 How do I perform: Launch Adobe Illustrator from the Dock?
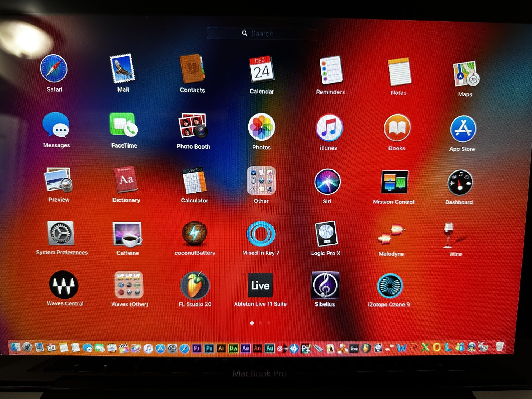[221, 348]
